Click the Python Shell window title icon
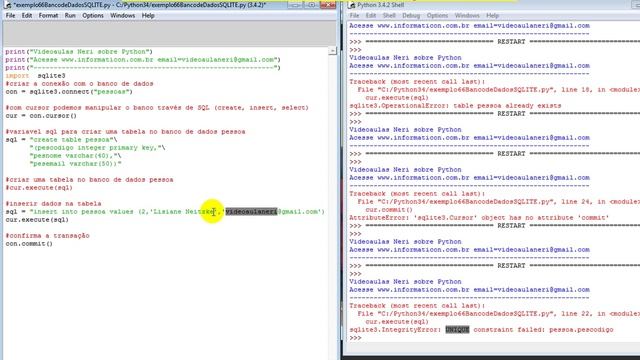Viewport: 640px width, 360px height. [351, 5]
